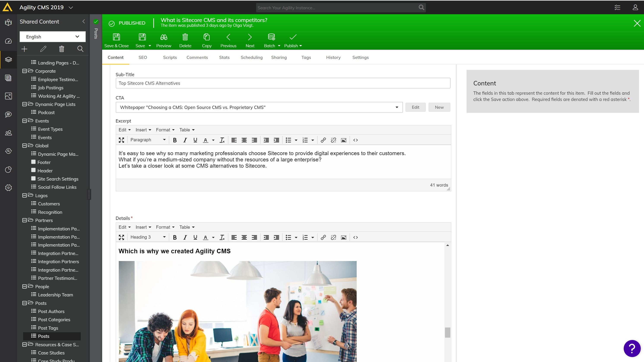
Task: Open Format menu in Details editor
Action: [x=165, y=227]
